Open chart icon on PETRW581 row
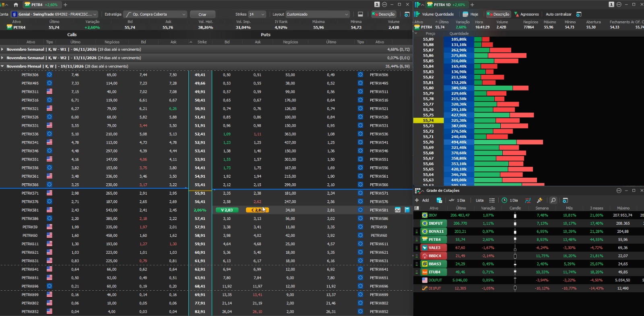This screenshot has height=316, width=644. [398, 210]
